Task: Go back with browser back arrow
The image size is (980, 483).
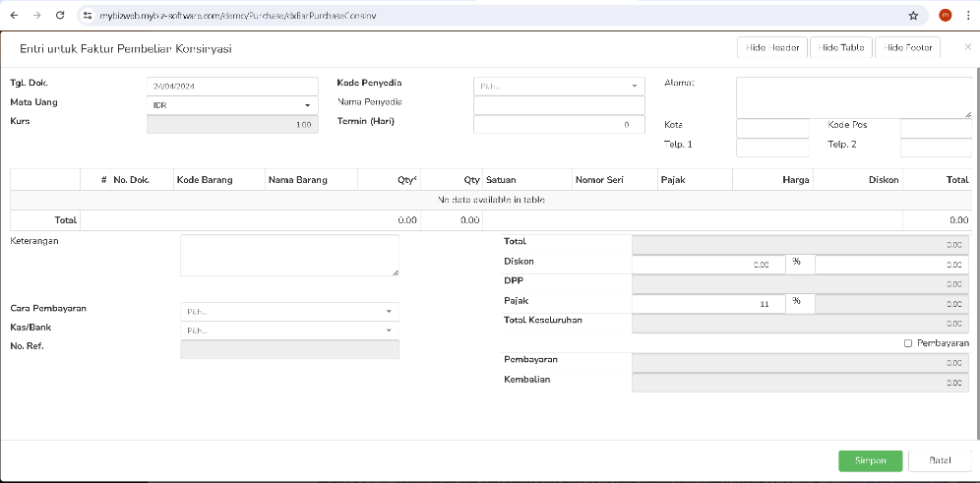Action: tap(15, 15)
